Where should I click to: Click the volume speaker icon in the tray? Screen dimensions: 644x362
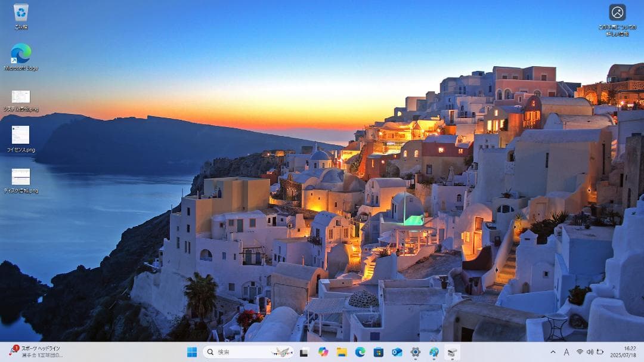(x=590, y=352)
